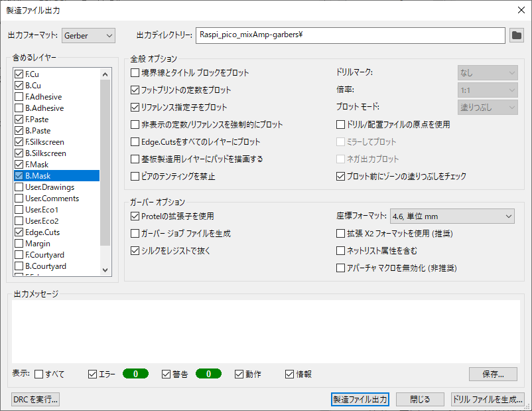Toggle the B.Silkscreen layer checkbox
This screenshot has height=411, width=532.
tap(19, 153)
